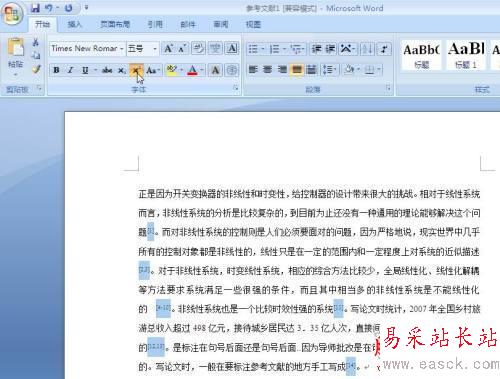Open font color dropdown arrow

202,70
